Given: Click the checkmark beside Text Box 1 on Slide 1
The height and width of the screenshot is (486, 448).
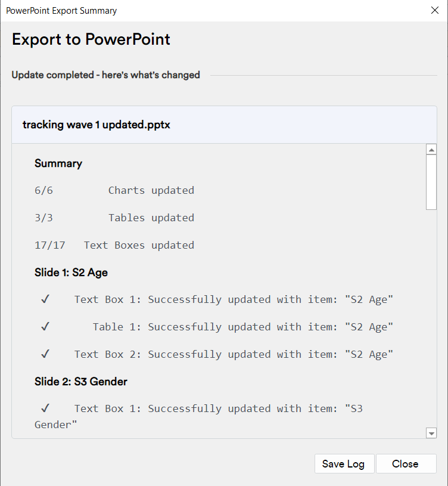Looking at the screenshot, I should pos(45,299).
